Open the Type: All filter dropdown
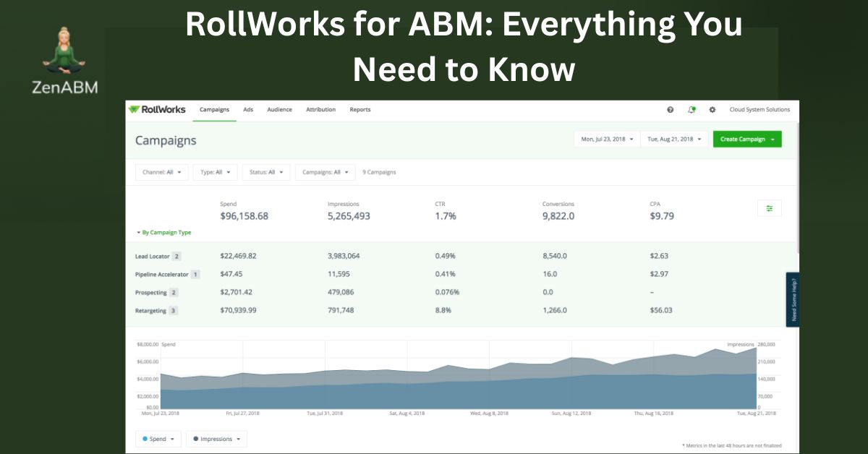 coord(215,172)
